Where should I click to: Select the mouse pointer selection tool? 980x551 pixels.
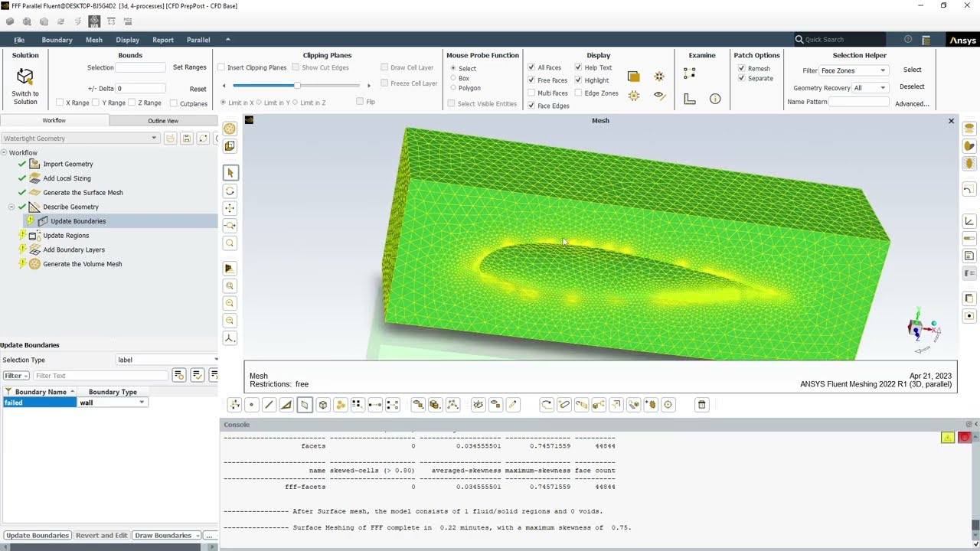coord(230,173)
